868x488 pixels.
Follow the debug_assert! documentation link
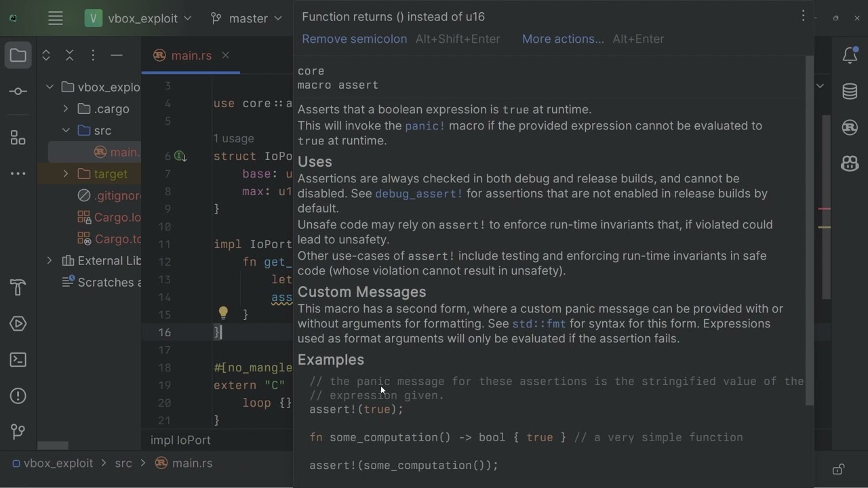[x=419, y=194]
